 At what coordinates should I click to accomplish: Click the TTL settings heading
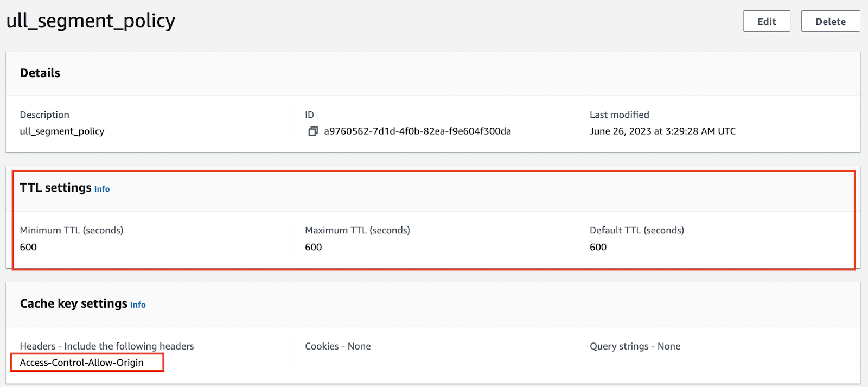pyautogui.click(x=55, y=188)
